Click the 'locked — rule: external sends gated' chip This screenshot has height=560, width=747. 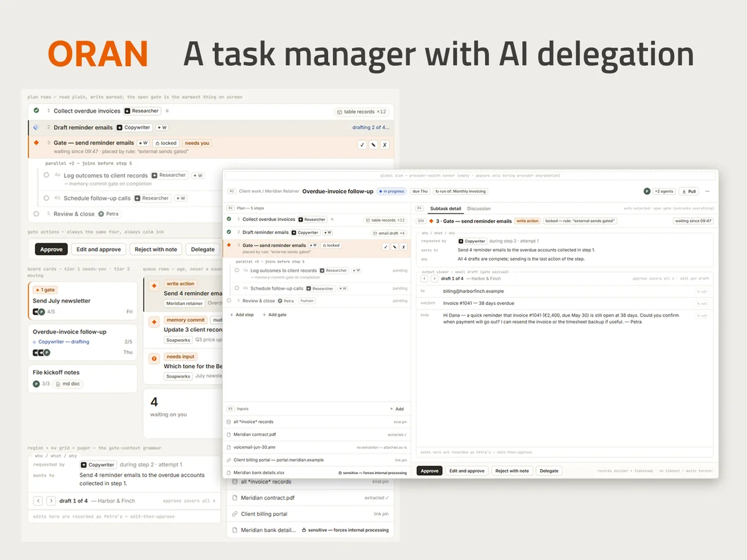[x=580, y=221]
